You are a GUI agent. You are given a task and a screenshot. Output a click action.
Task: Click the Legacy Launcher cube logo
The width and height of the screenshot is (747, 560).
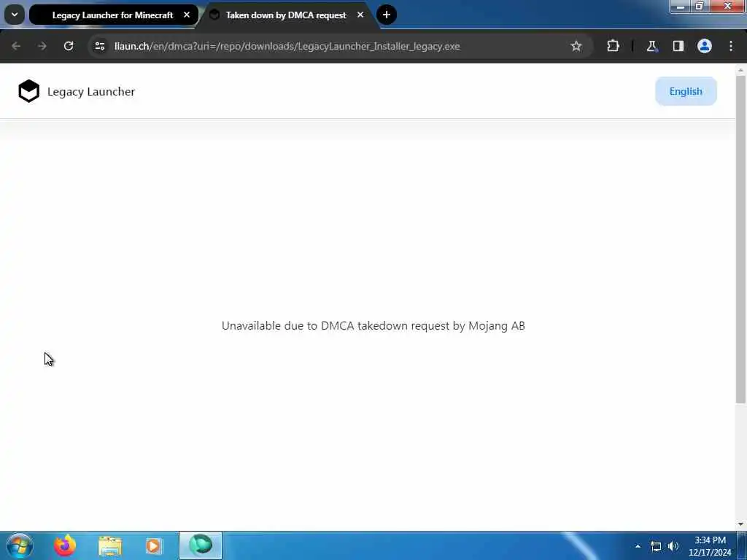[x=28, y=91]
